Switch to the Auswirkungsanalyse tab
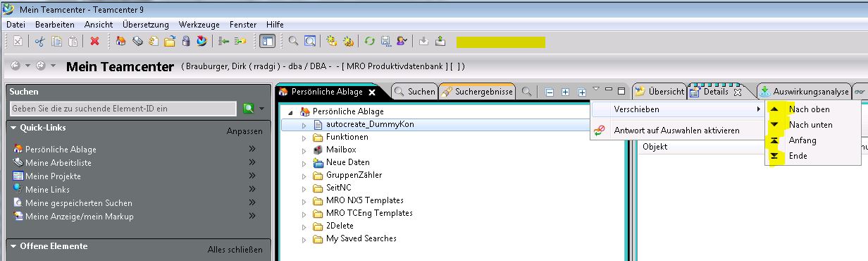Screen dimensions: 868x261 coord(804,92)
